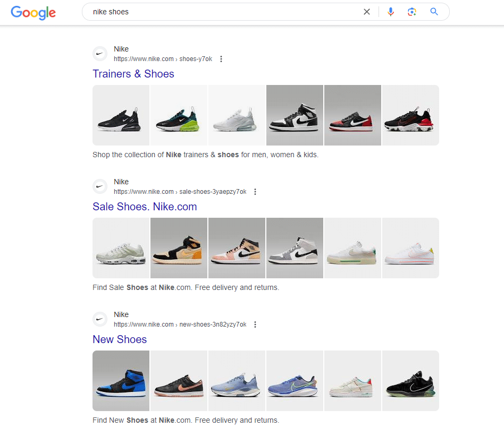Viewport: 504px width, 427px height.
Task: Select the black Air Max 270 thumbnail
Action: 121,115
